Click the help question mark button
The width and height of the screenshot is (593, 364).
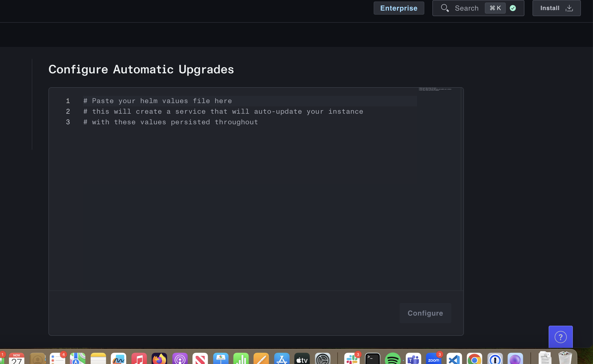560,337
